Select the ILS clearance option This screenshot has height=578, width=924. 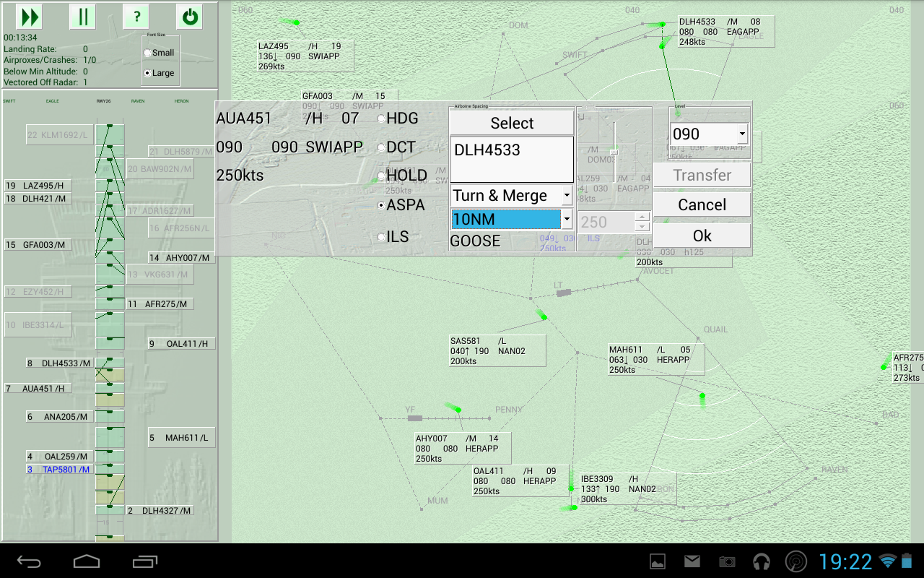click(393, 236)
